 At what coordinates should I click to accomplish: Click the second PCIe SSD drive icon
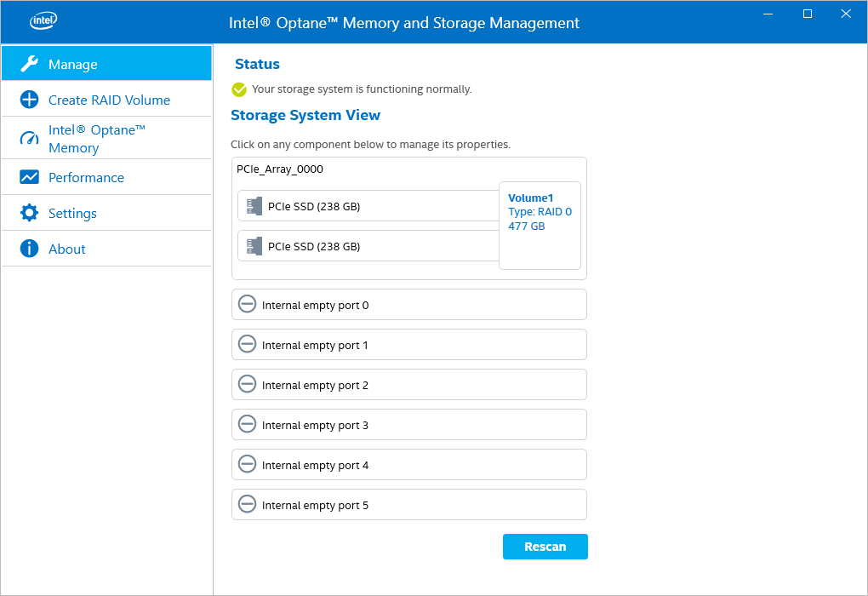(x=254, y=246)
